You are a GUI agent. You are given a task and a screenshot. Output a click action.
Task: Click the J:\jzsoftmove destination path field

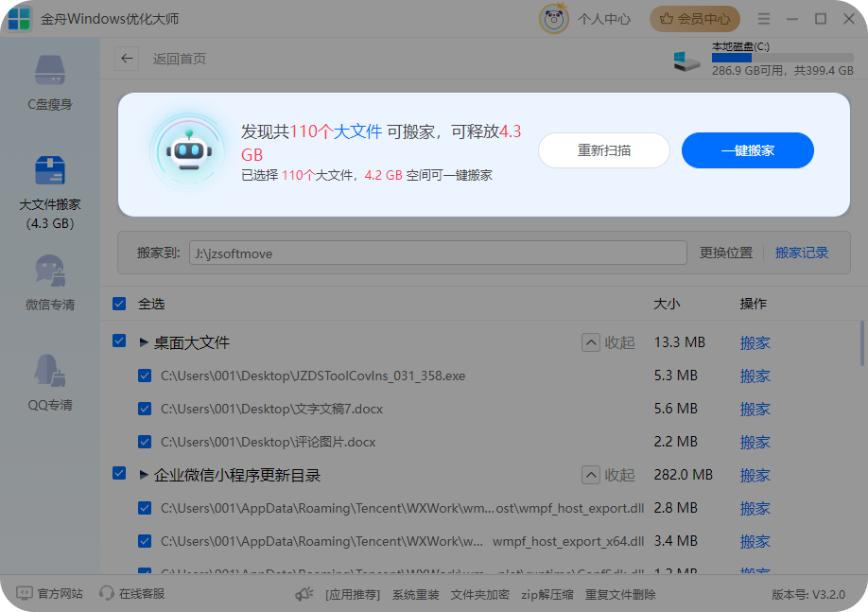click(438, 253)
